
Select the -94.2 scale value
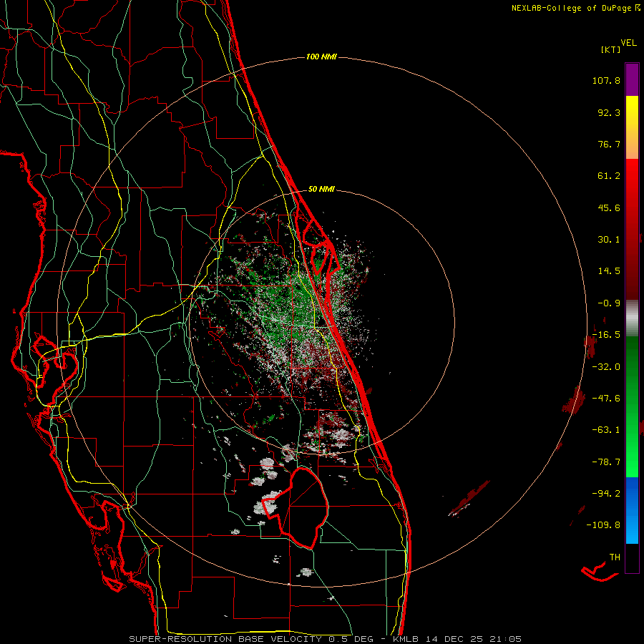(x=606, y=493)
